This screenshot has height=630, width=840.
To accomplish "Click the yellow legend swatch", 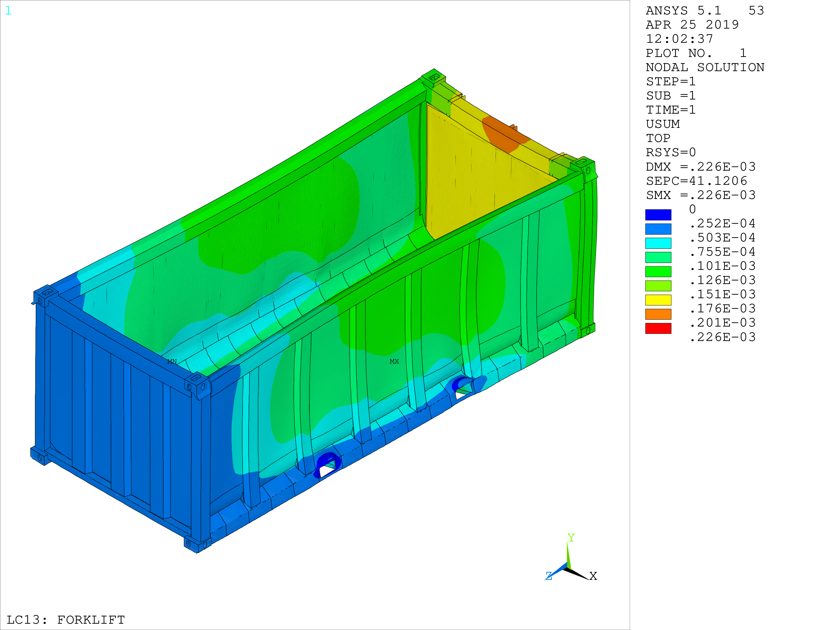I will click(x=658, y=300).
